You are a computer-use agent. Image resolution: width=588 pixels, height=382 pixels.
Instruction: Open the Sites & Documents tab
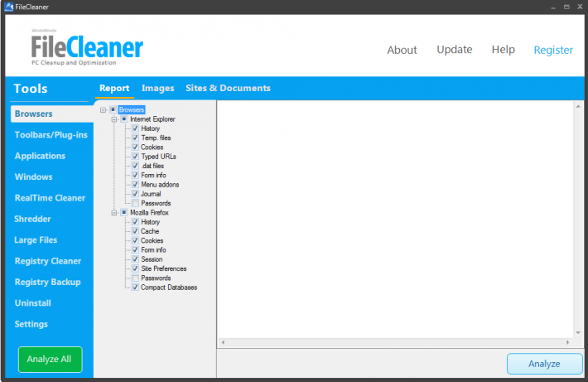coord(228,88)
